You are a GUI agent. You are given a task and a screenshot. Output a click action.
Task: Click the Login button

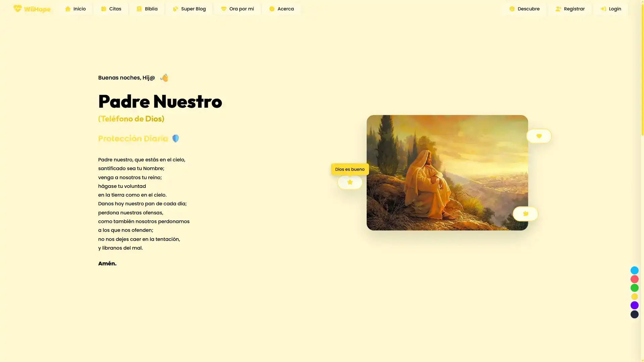point(611,9)
